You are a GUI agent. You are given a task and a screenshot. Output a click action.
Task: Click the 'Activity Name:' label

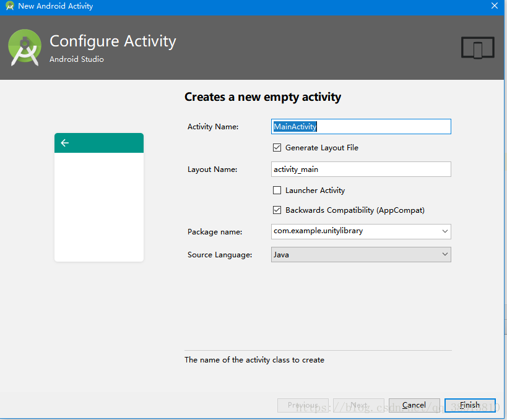click(213, 127)
